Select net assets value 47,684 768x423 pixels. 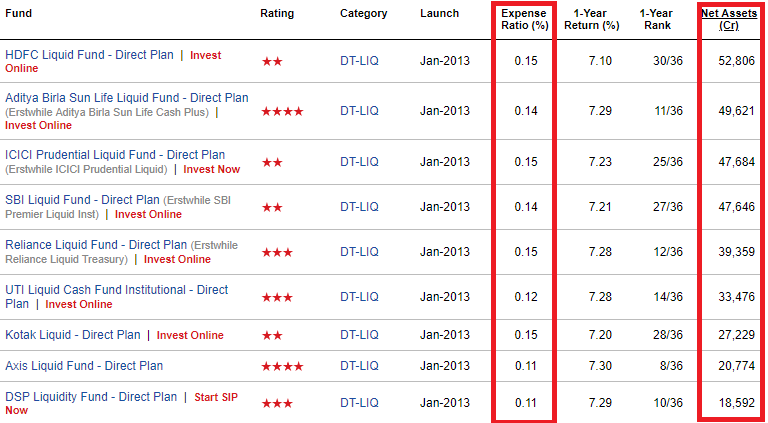[x=736, y=162]
